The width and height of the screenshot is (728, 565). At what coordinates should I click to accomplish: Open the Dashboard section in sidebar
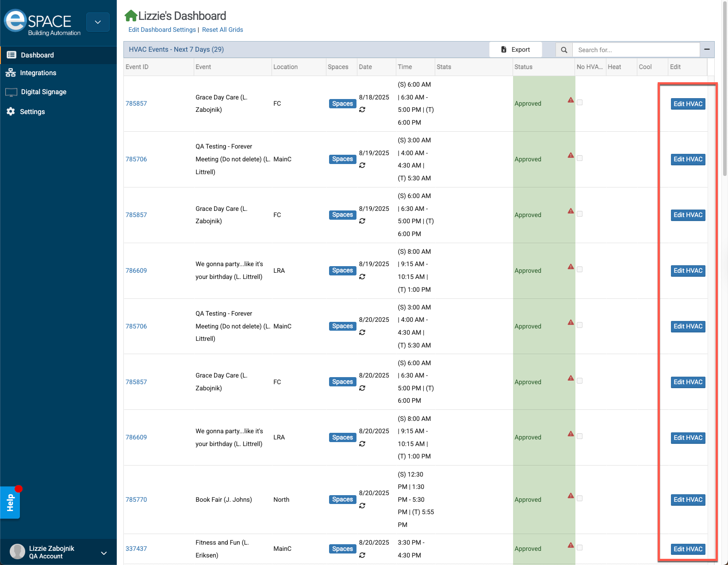point(37,55)
